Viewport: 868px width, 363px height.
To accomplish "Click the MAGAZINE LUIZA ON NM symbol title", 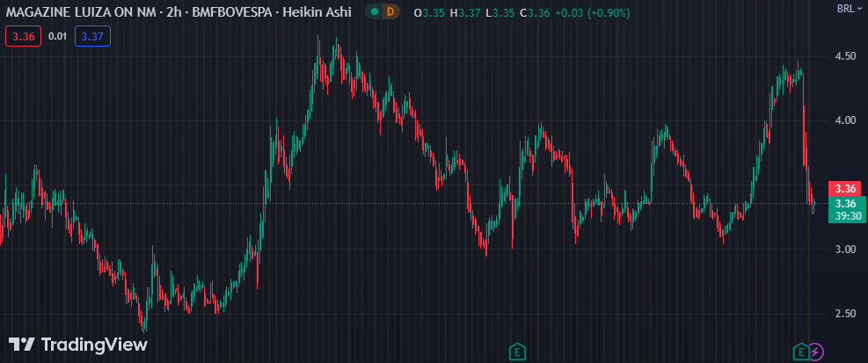I will point(79,11).
